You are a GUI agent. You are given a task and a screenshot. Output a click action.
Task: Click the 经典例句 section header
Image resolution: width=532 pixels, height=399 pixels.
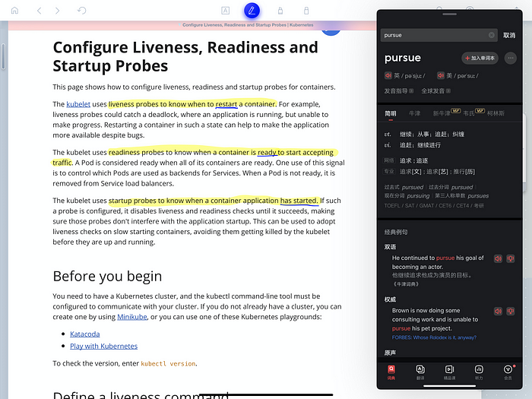396,232
